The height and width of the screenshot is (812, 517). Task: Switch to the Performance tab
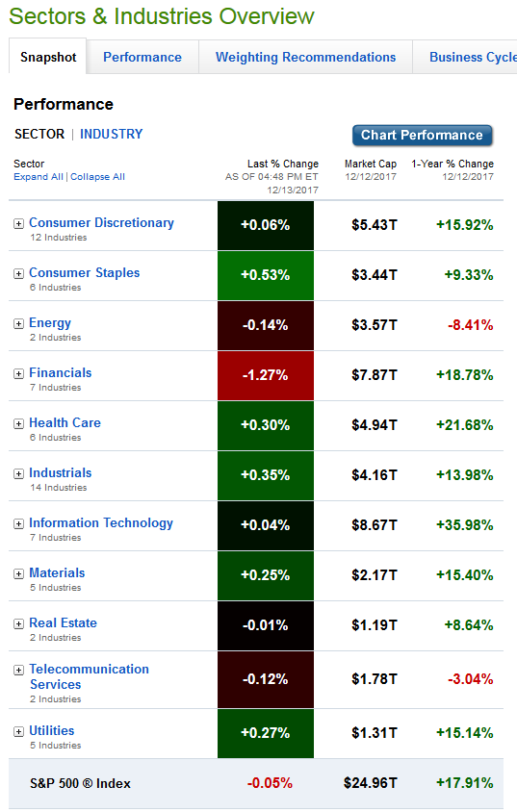point(142,57)
